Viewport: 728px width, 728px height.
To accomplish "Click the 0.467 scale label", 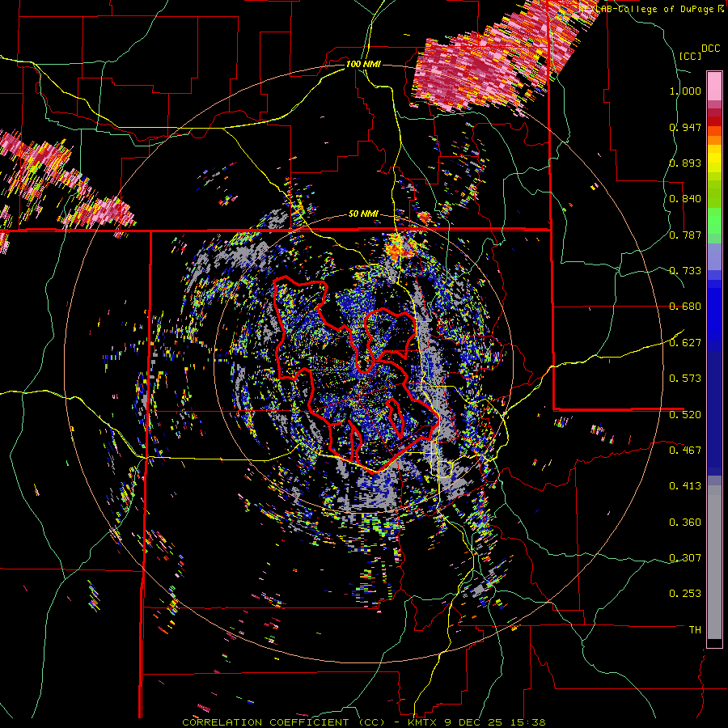I will coord(685,451).
